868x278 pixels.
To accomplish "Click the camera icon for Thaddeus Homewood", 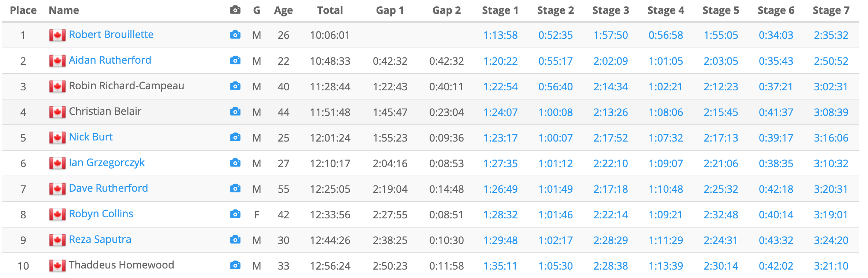I will pos(235,265).
